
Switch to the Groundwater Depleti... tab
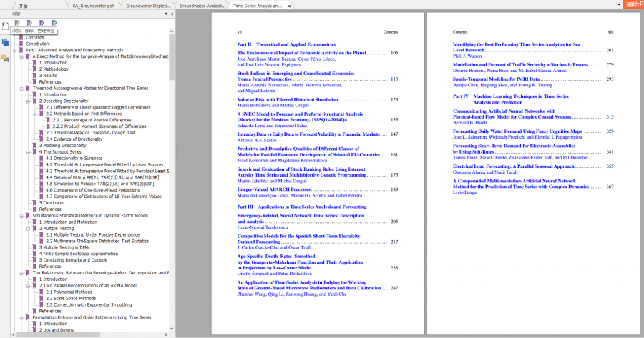pos(148,6)
